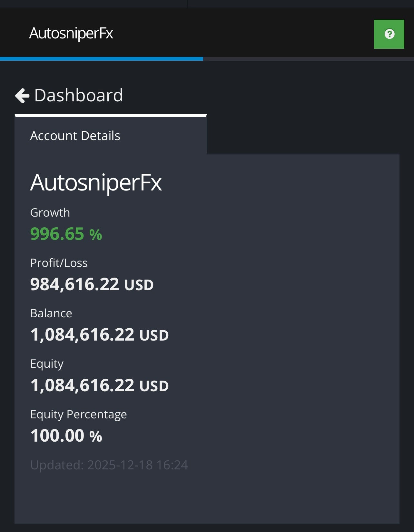
Task: Select the Equity value shown
Action: [99, 385]
